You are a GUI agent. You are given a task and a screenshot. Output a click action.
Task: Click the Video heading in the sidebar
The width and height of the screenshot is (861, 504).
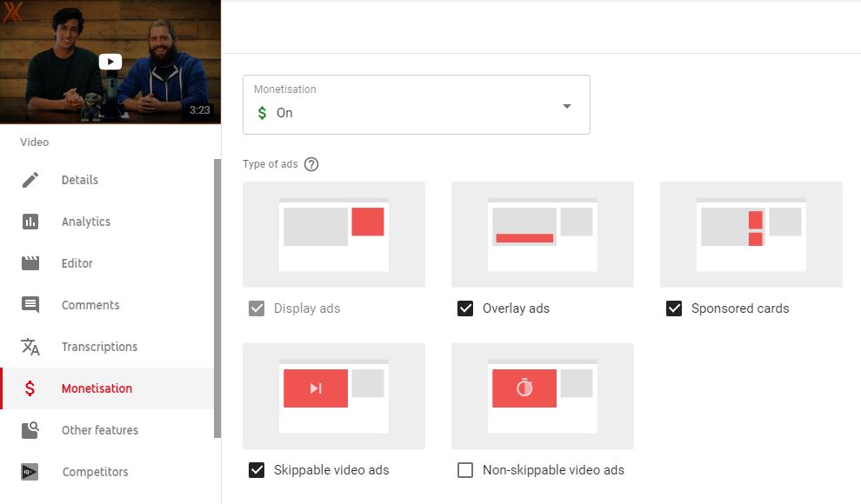point(35,142)
